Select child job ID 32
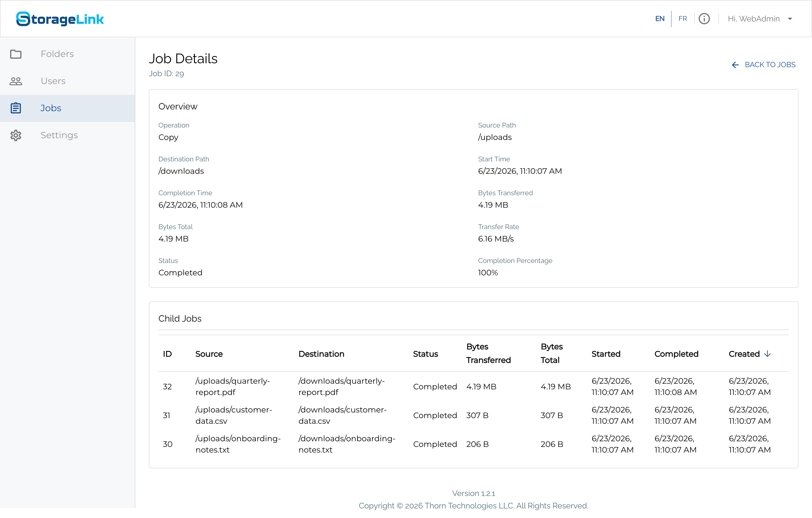Screen dimensions: 812x518 (167, 387)
